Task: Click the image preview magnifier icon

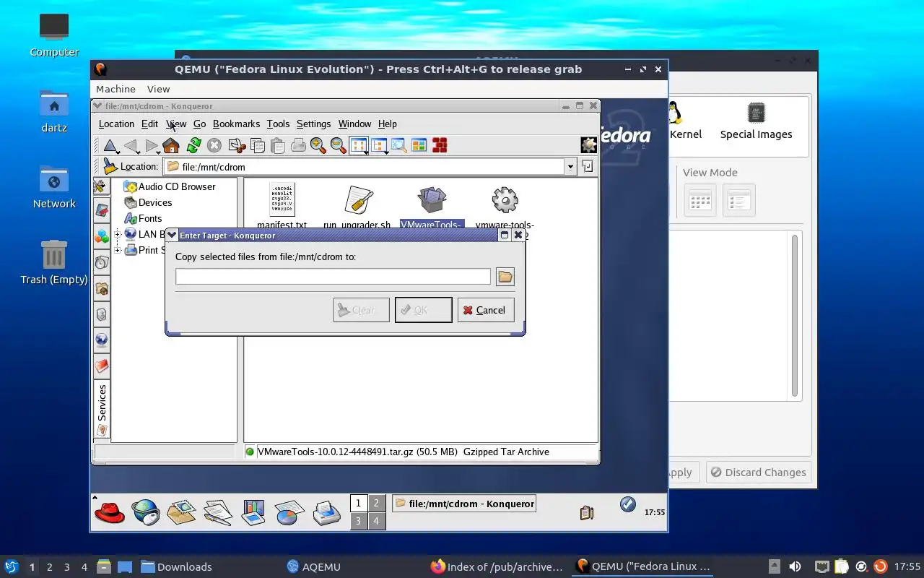Action: pyautogui.click(x=398, y=146)
